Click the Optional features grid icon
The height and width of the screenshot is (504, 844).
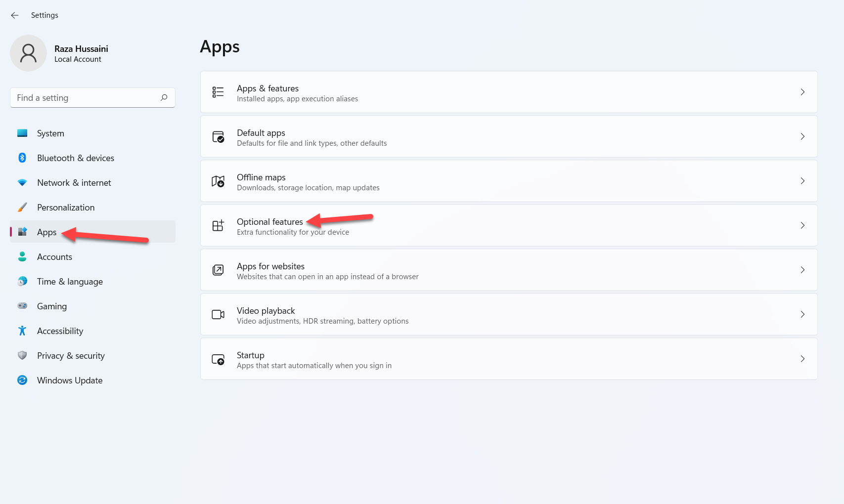(218, 226)
